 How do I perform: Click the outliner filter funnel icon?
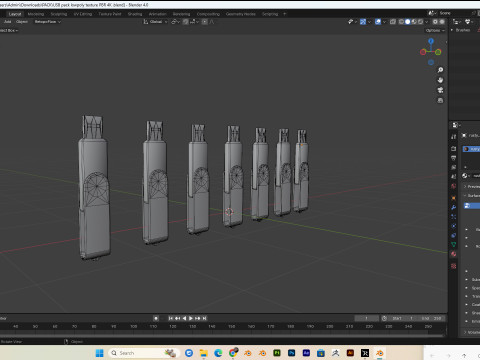pos(468,22)
